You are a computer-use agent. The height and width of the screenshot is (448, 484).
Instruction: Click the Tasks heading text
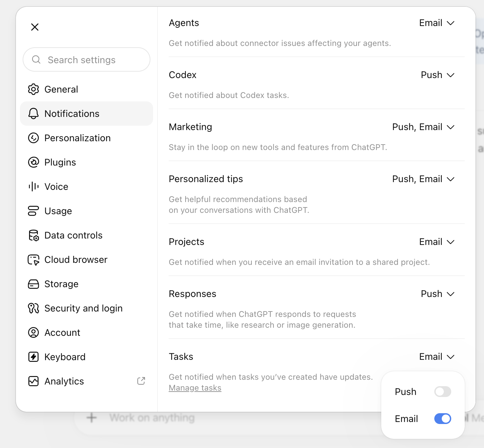181,357
